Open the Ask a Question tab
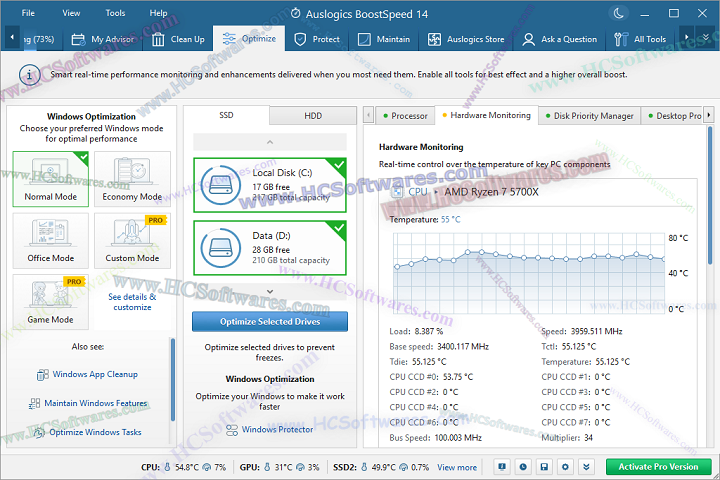Viewport: 720px width, 480px height. [560, 40]
